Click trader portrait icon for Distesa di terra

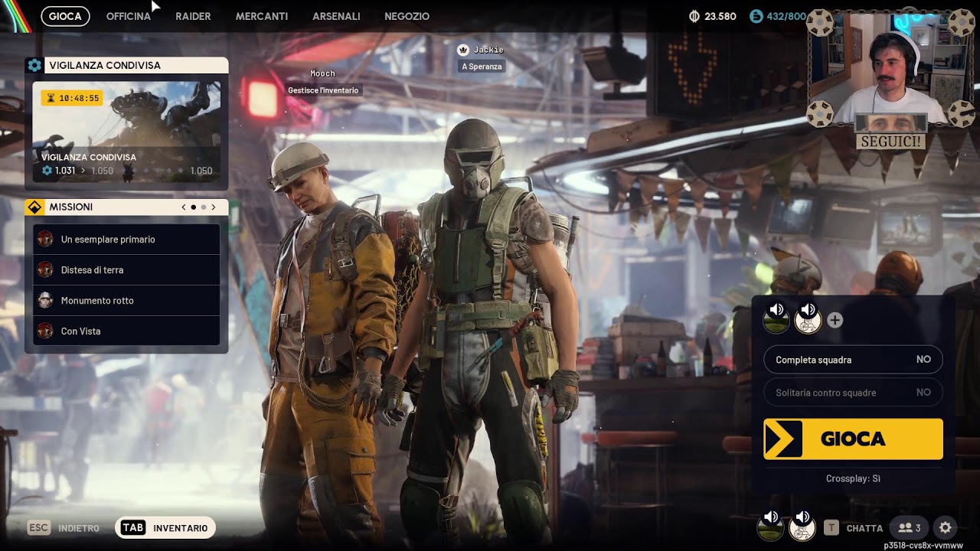[x=45, y=269]
